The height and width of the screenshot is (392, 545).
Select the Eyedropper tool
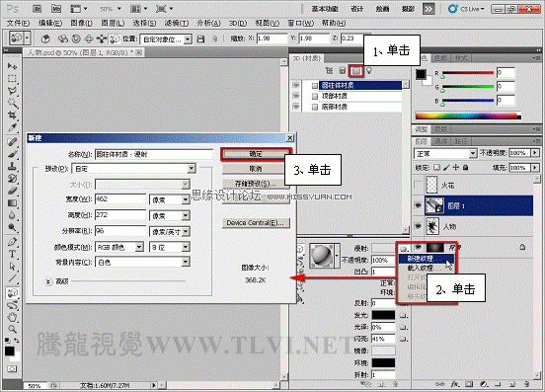click(12, 127)
